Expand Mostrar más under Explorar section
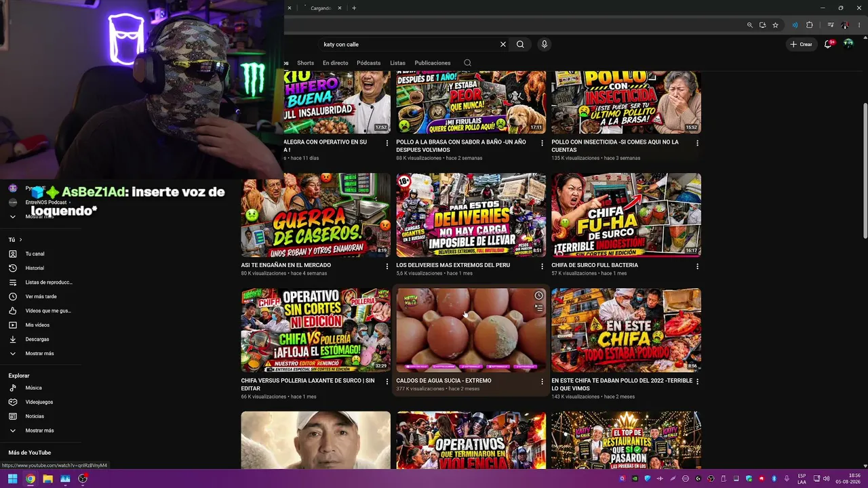 [40, 430]
